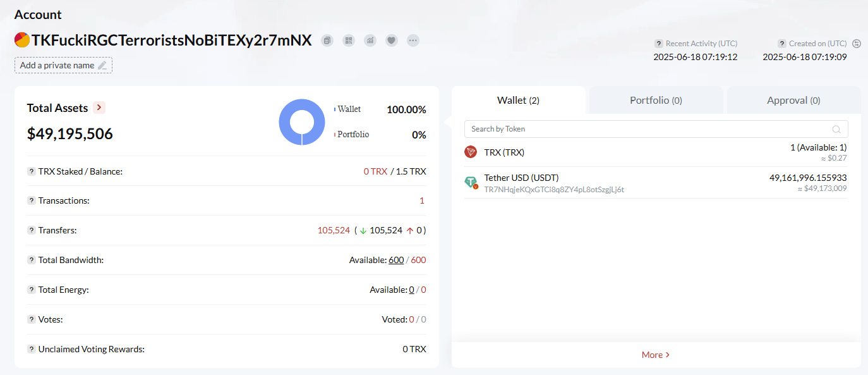
Task: Show the address QR code icon
Action: 349,40
